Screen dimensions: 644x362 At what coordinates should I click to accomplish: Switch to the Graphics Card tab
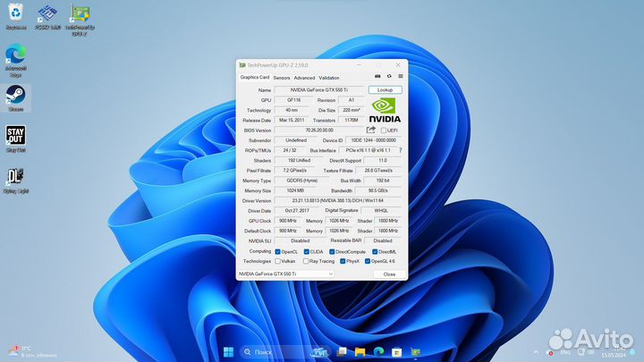(x=255, y=77)
